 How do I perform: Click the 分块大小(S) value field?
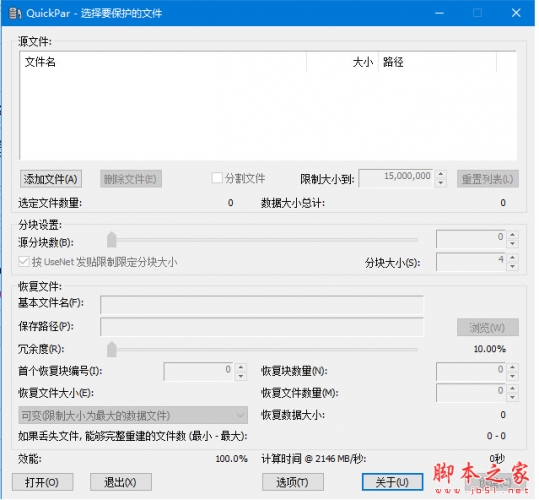471,262
